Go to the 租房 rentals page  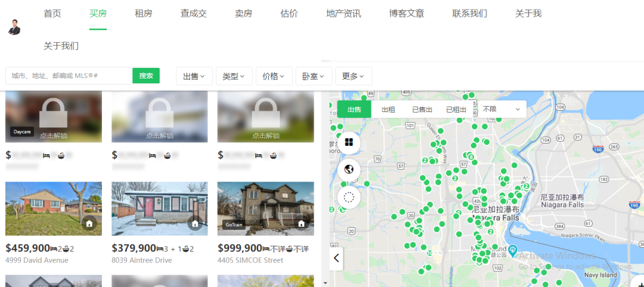click(x=143, y=14)
